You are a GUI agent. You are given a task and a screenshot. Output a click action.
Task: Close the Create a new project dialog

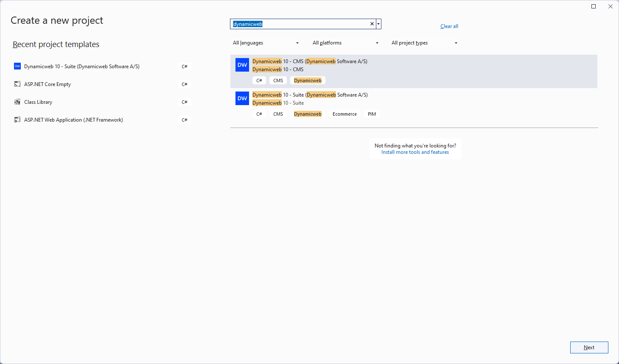tap(611, 6)
